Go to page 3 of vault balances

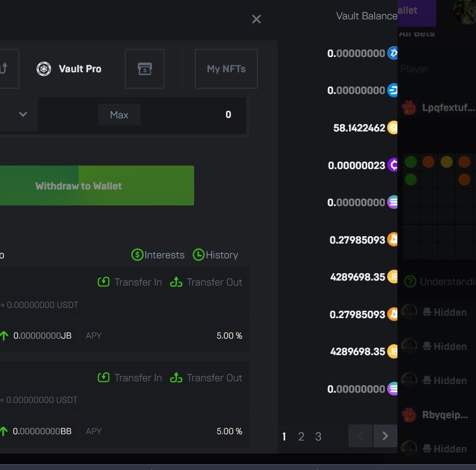pyautogui.click(x=318, y=436)
